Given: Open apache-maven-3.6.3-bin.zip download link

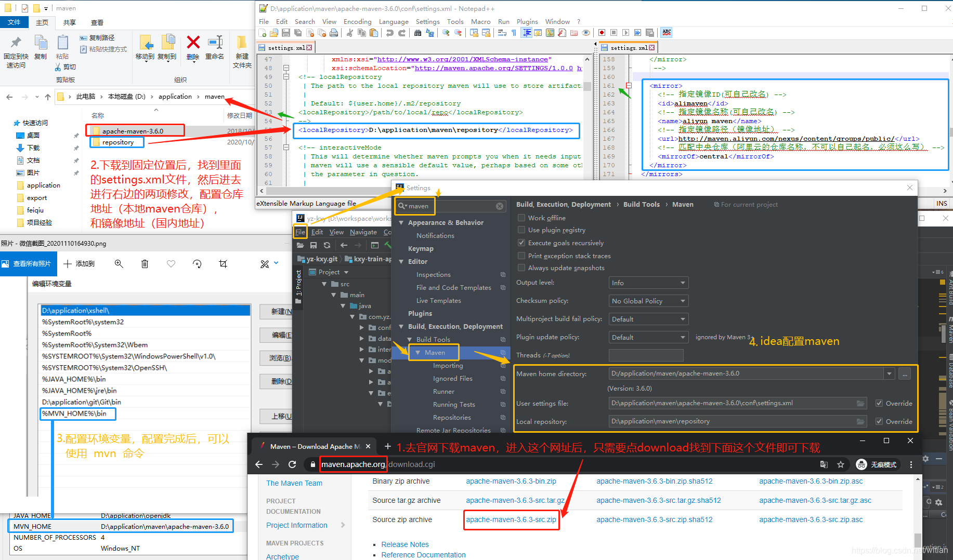Looking at the screenshot, I should (511, 481).
